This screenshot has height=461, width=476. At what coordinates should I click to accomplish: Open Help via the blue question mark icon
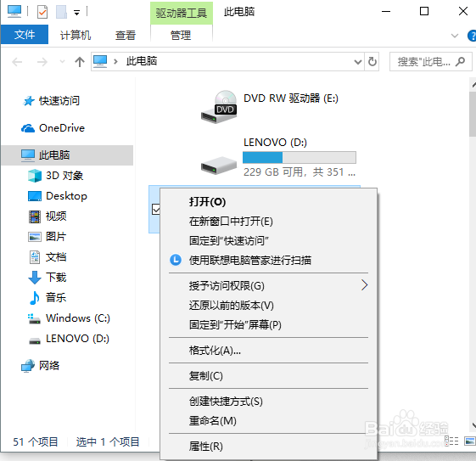point(472,36)
